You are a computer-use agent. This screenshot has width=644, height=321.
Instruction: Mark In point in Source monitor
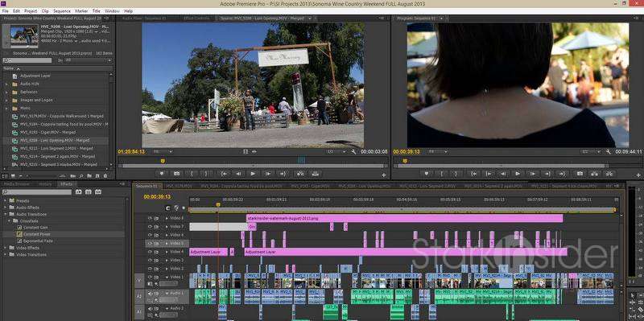pyautogui.click(x=192, y=174)
